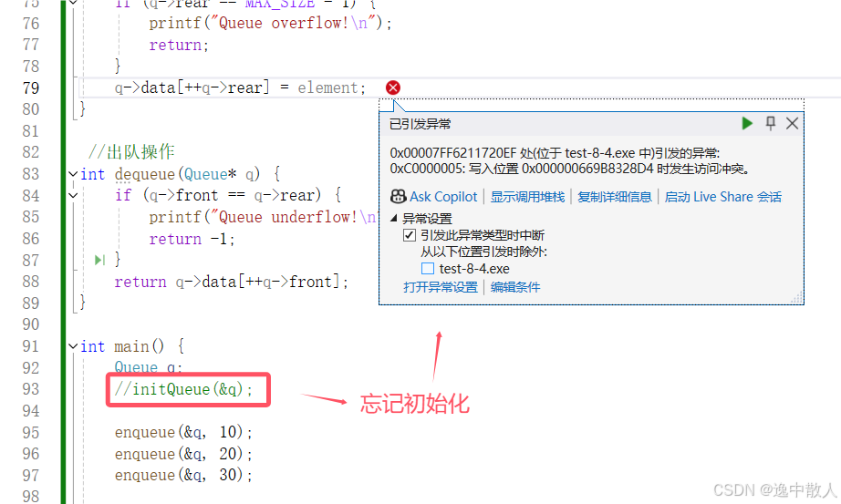This screenshot has height=504, width=841.
Task: Continue execution with green play button
Action: click(747, 123)
